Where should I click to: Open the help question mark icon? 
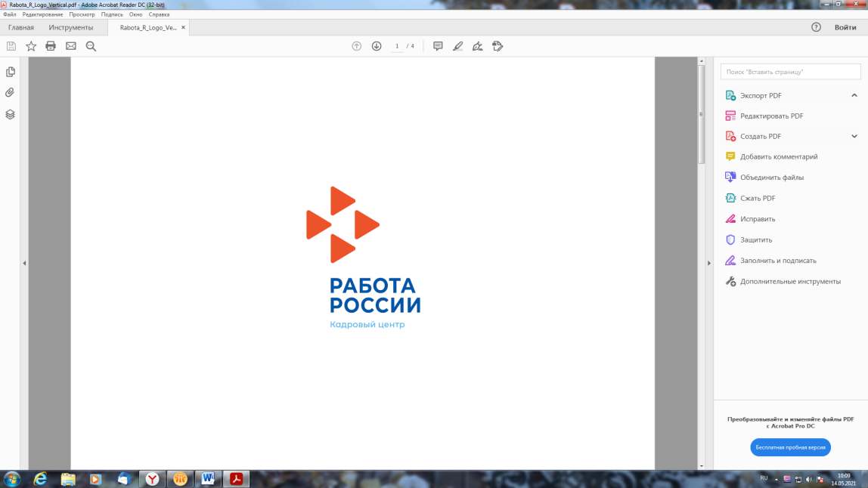816,27
